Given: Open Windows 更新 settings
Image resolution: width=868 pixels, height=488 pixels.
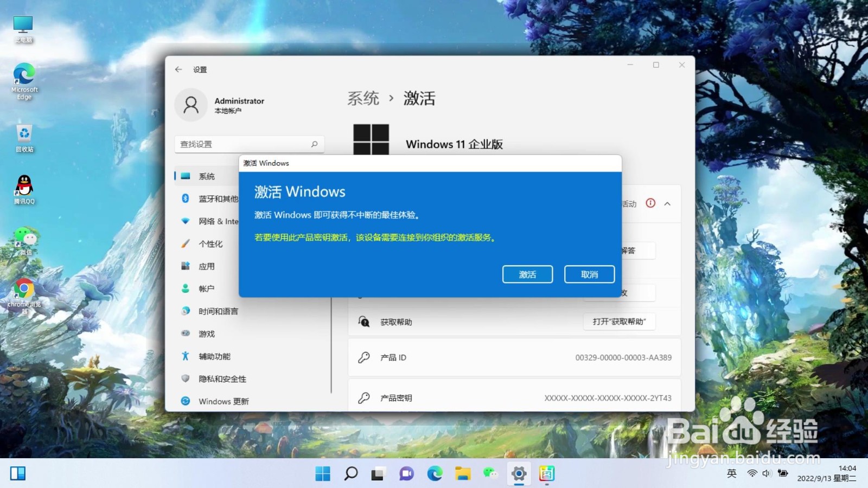Looking at the screenshot, I should [224, 401].
